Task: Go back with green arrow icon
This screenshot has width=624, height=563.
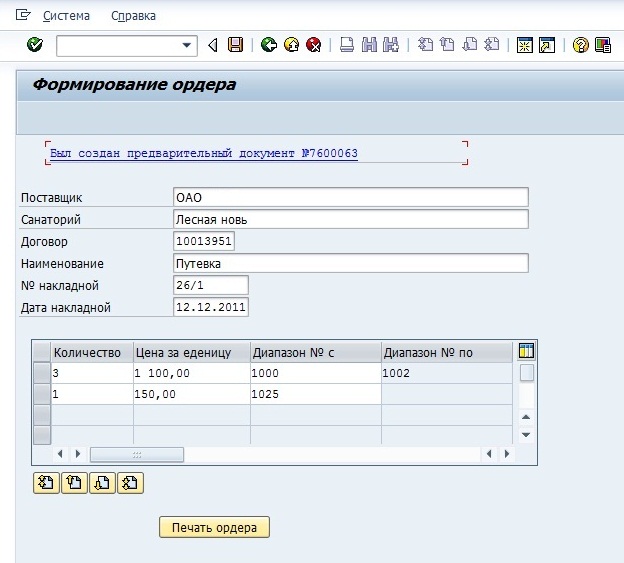Action: point(269,45)
